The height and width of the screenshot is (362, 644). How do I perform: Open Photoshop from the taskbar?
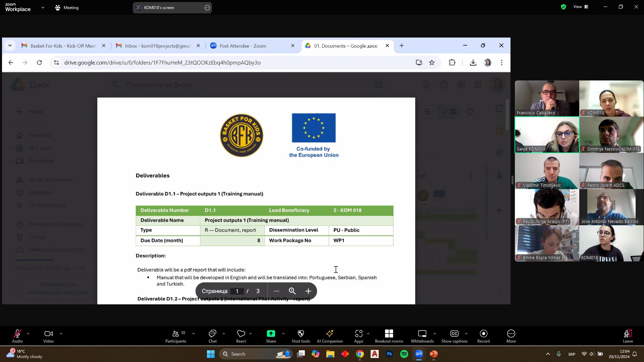(x=389, y=354)
